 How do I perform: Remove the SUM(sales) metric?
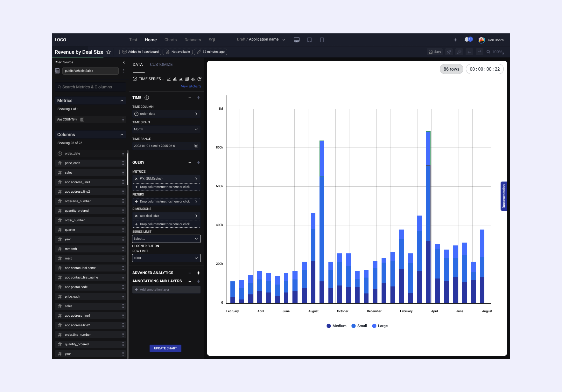(x=136, y=179)
